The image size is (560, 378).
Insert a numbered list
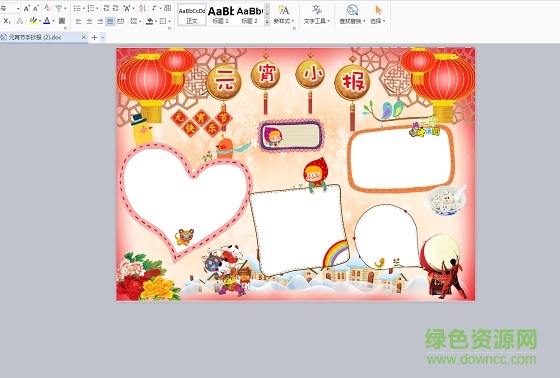pyautogui.click(x=91, y=8)
